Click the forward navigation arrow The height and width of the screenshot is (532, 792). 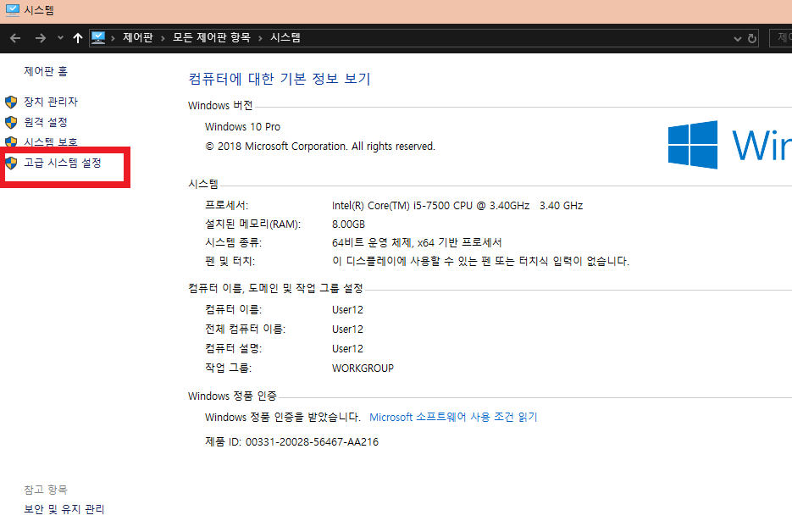40,37
